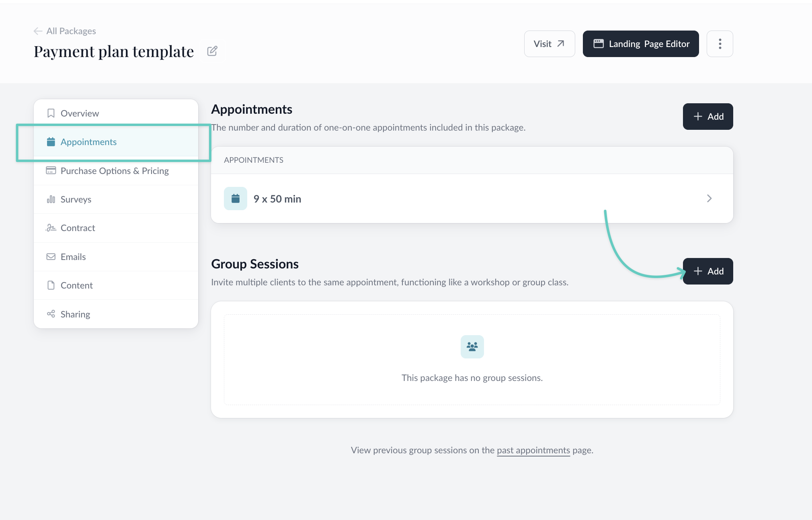Click the Surveys bar chart icon

[x=51, y=199]
